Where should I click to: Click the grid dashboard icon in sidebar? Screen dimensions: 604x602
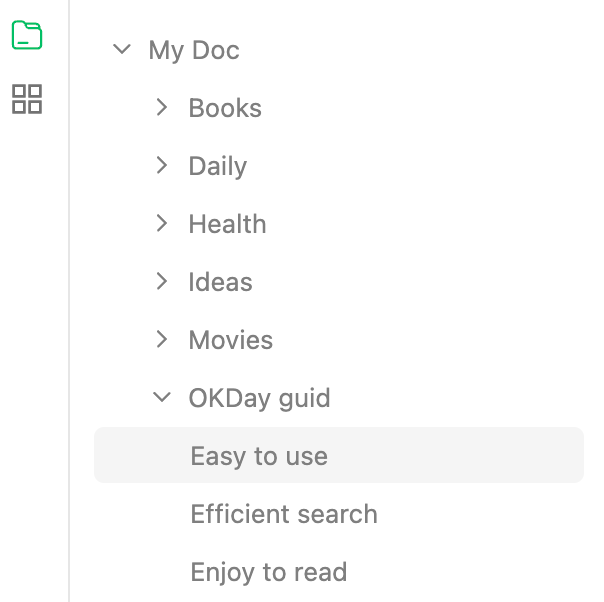pyautogui.click(x=27, y=99)
